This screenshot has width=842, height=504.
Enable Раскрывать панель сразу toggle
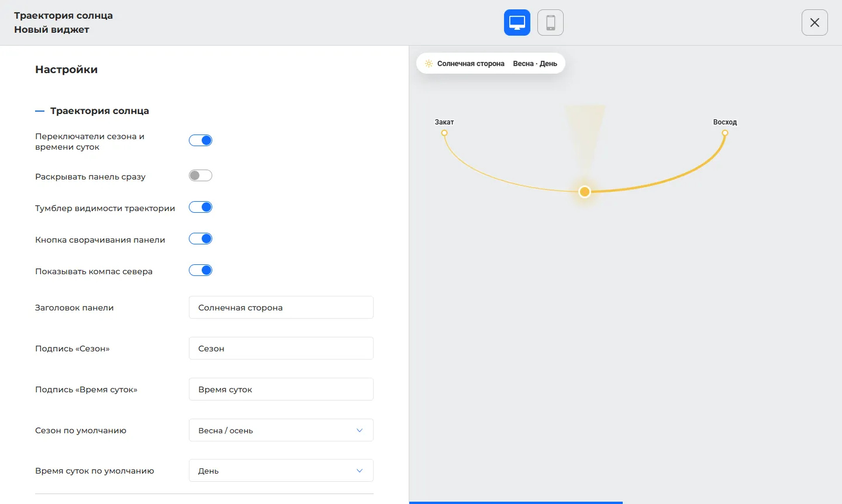tap(201, 175)
